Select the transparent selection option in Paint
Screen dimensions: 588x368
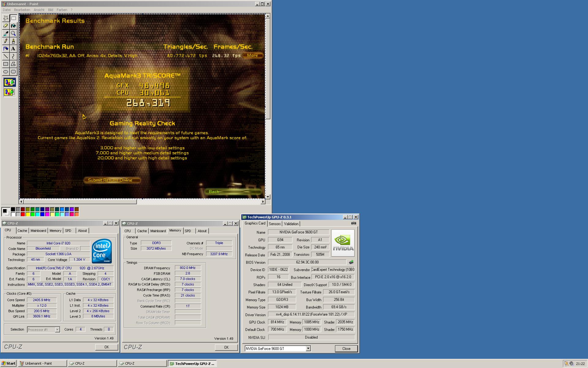point(9,92)
